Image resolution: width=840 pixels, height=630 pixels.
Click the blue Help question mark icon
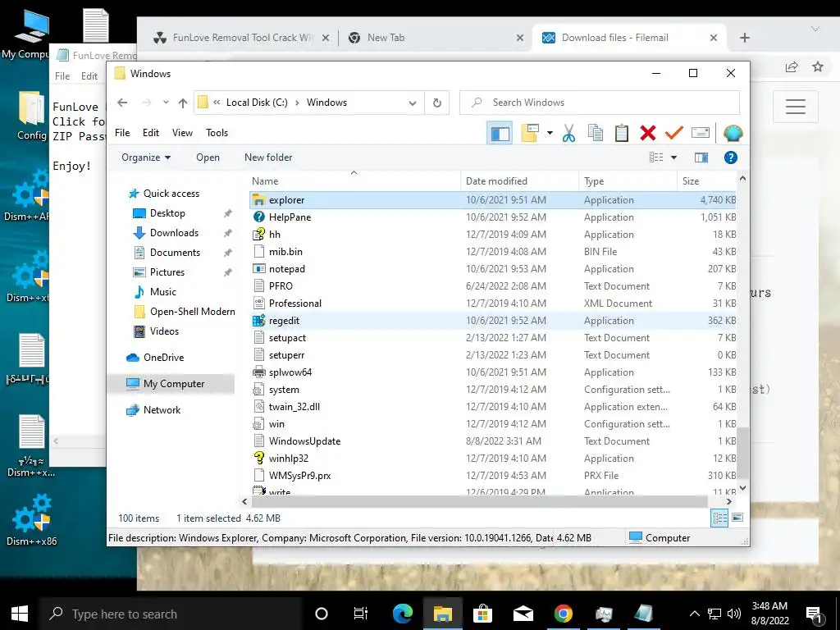[x=730, y=157]
